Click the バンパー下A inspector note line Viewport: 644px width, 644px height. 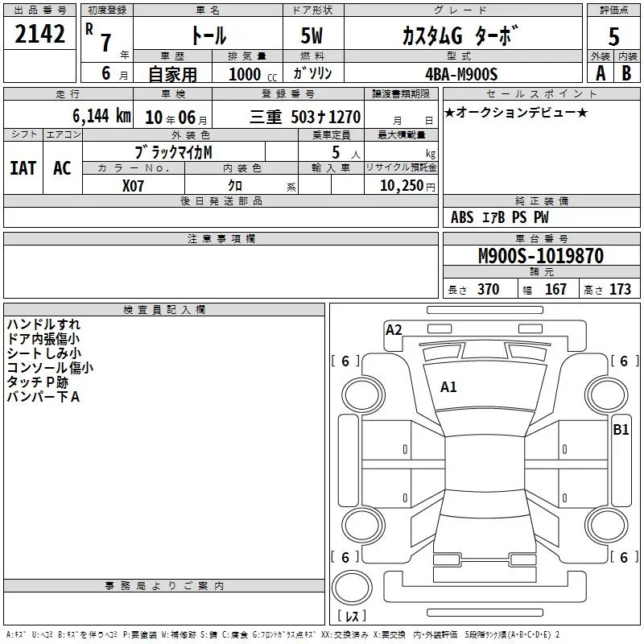43,397
